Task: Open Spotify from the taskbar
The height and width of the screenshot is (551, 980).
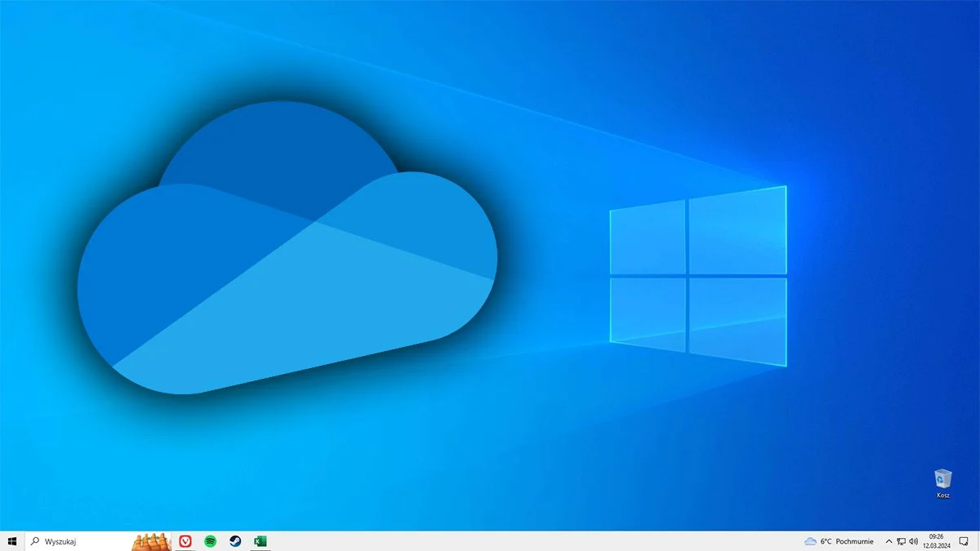Action: (209, 541)
